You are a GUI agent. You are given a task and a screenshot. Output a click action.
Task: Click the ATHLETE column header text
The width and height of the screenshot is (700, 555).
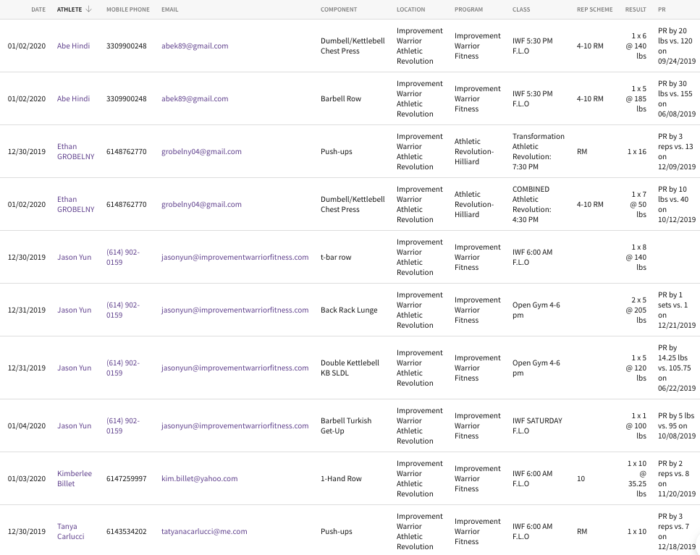70,9
